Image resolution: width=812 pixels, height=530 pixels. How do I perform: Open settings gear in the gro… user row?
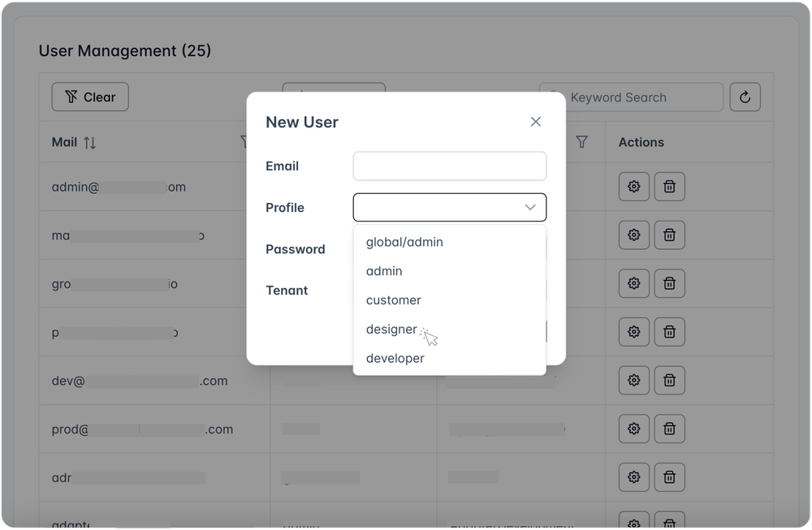(x=634, y=283)
